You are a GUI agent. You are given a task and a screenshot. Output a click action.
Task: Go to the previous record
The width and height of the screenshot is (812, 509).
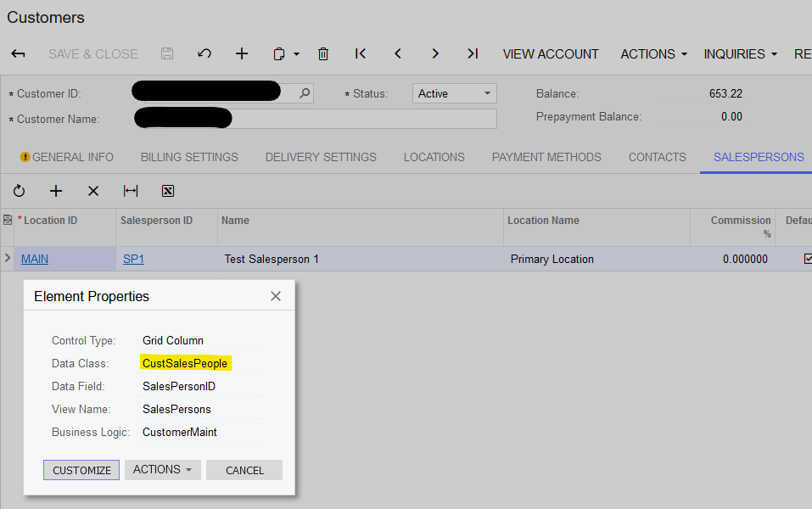398,53
